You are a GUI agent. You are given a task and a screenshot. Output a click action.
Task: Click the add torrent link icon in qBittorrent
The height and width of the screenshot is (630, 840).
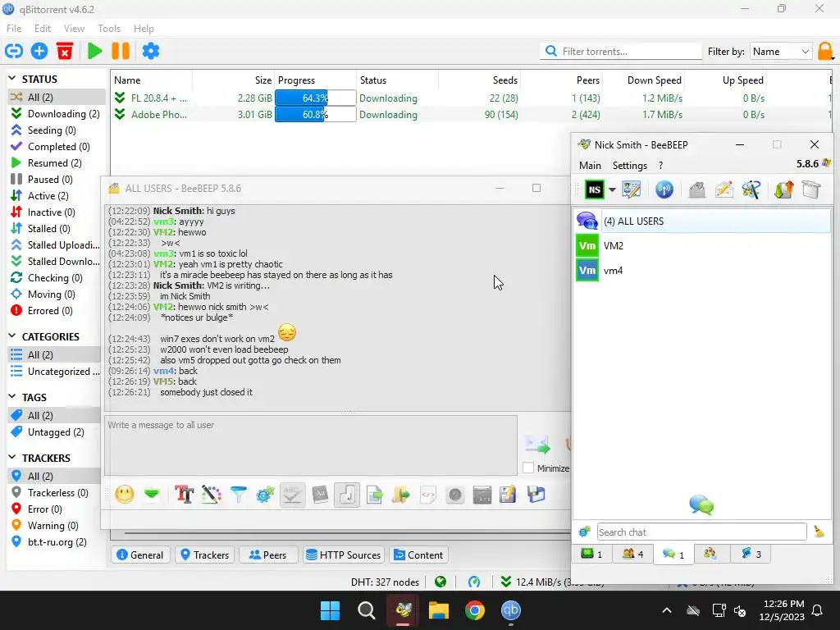point(14,51)
